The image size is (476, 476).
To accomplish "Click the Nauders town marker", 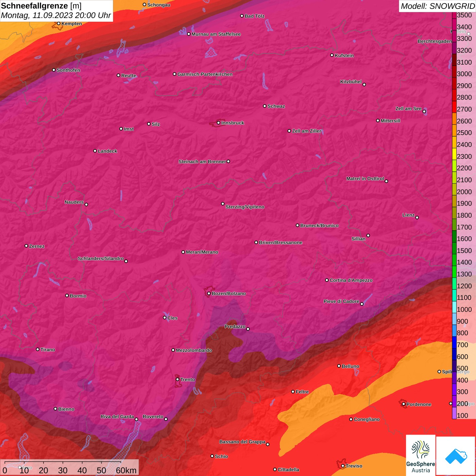I will coord(86,204).
